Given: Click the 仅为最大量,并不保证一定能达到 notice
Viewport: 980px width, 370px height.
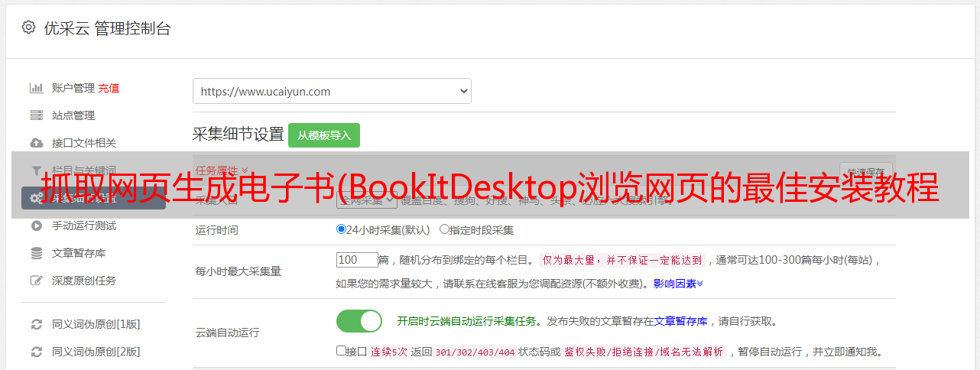Looking at the screenshot, I should coord(623,260).
